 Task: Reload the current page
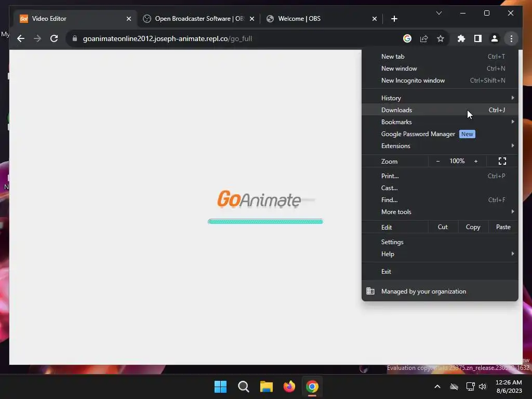[54, 38]
